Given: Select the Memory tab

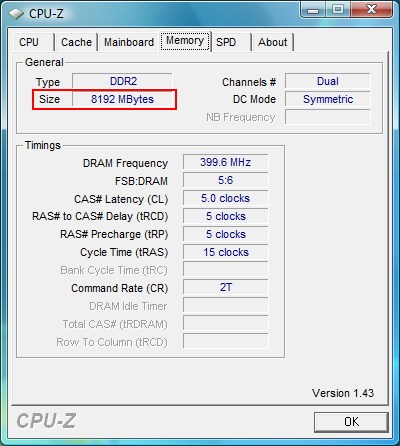Looking at the screenshot, I should (x=185, y=41).
